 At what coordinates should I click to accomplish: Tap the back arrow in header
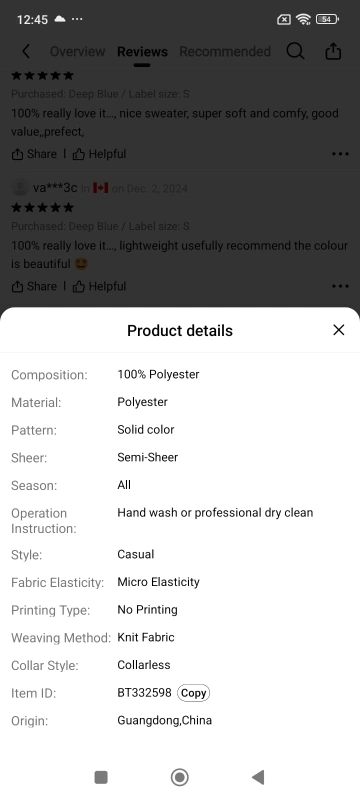click(26, 51)
